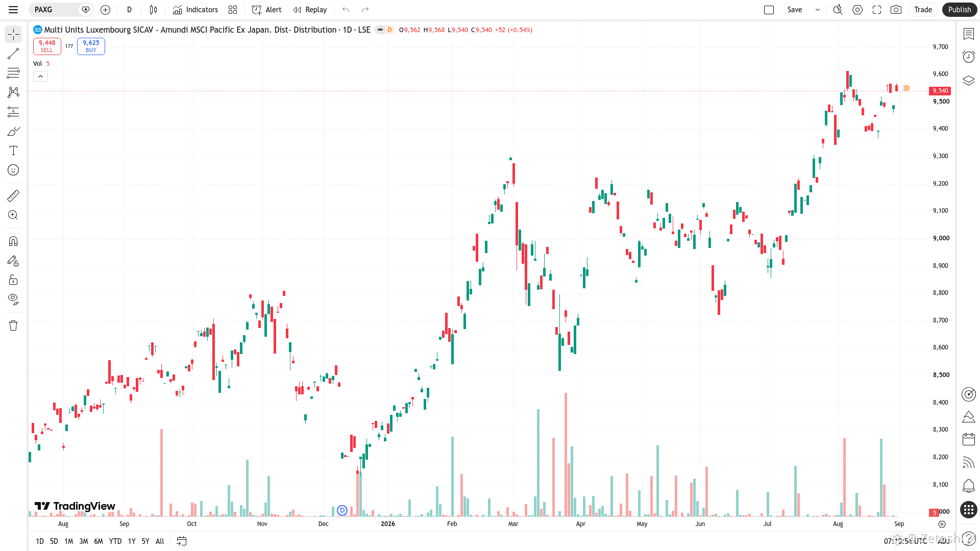
Task: Open the layout setup square icon
Action: point(769,10)
